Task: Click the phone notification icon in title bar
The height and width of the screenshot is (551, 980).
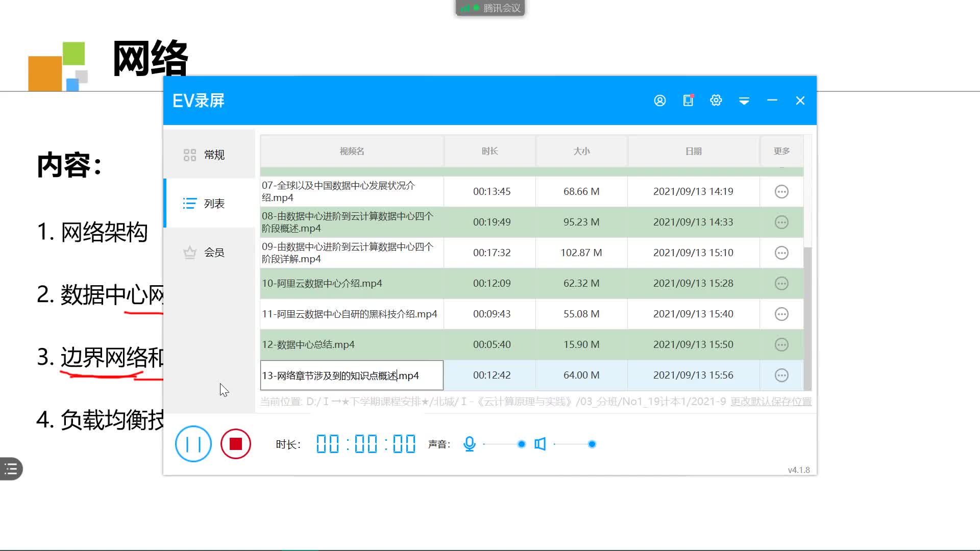Action: 688,101
